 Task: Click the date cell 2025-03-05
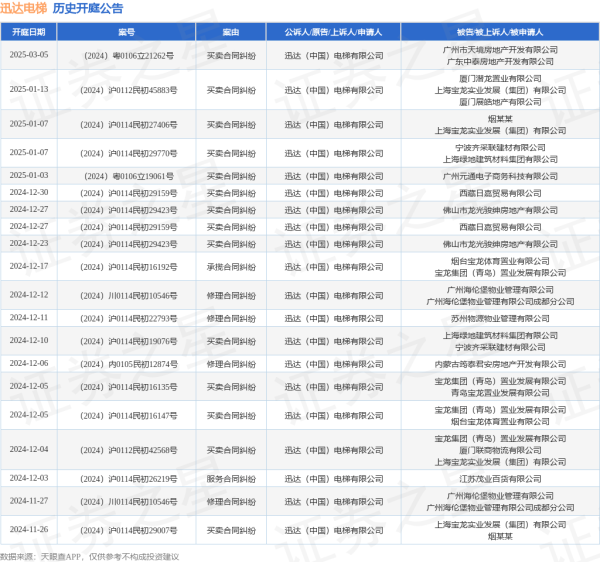pyautogui.click(x=29, y=55)
